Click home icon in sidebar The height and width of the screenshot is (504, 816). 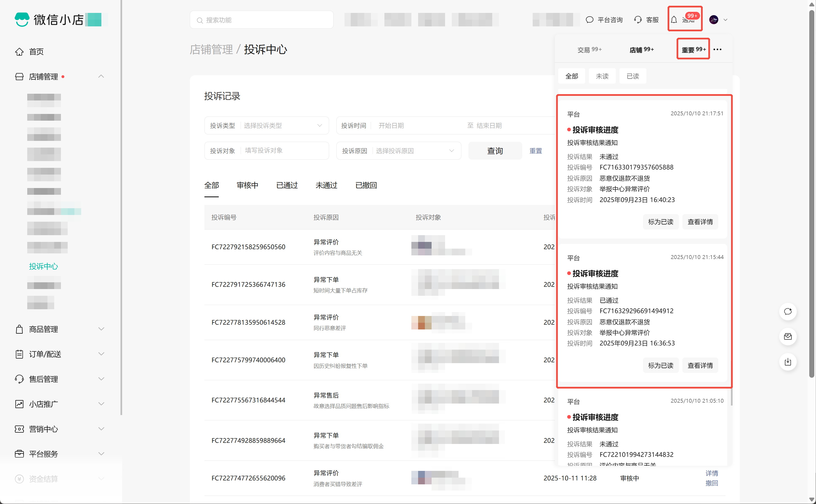tap(19, 52)
